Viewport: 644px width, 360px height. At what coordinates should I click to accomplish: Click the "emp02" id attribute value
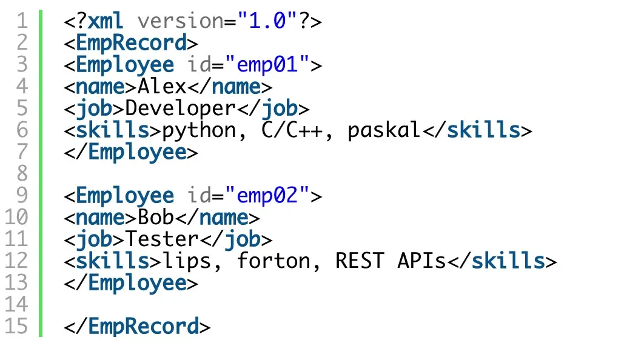click(267, 195)
